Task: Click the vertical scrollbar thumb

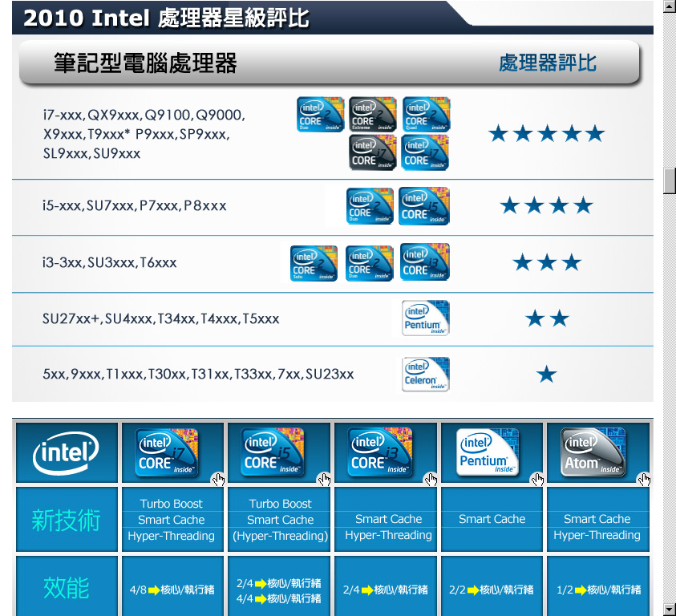Action: [x=670, y=181]
